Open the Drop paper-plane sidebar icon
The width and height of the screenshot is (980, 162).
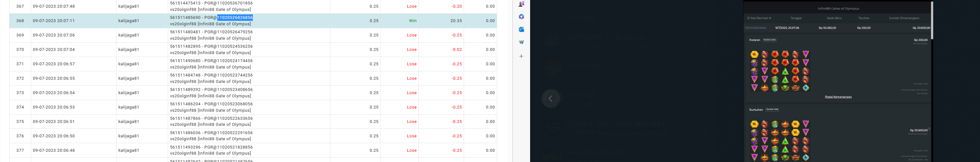(521, 42)
